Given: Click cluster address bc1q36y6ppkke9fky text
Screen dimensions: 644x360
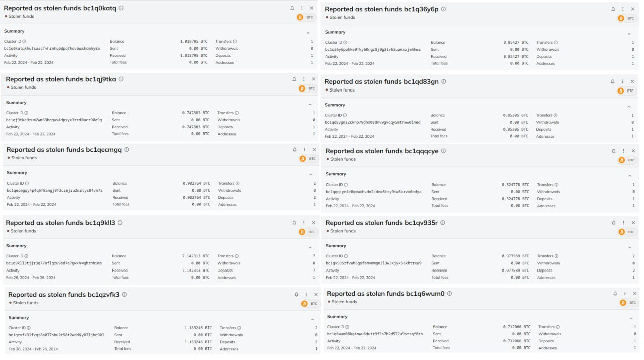Looking at the screenshot, I should pos(372,50).
